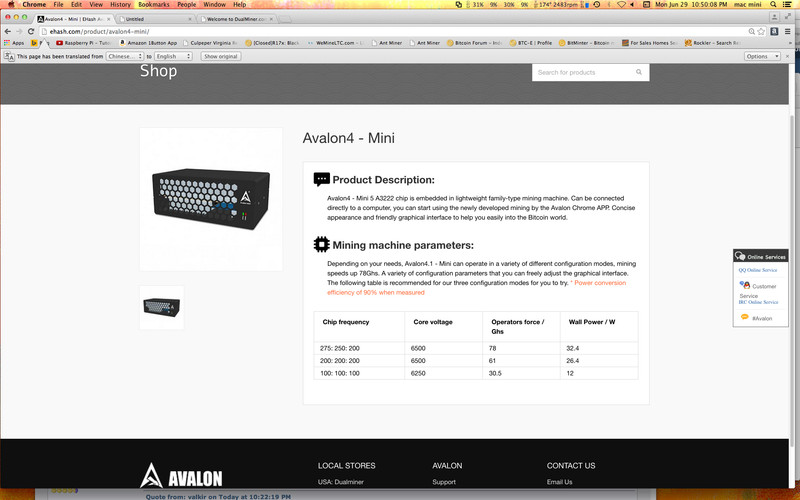The width and height of the screenshot is (800, 500).
Task: Show more bookmarks overflow chevron
Action: coord(790,43)
